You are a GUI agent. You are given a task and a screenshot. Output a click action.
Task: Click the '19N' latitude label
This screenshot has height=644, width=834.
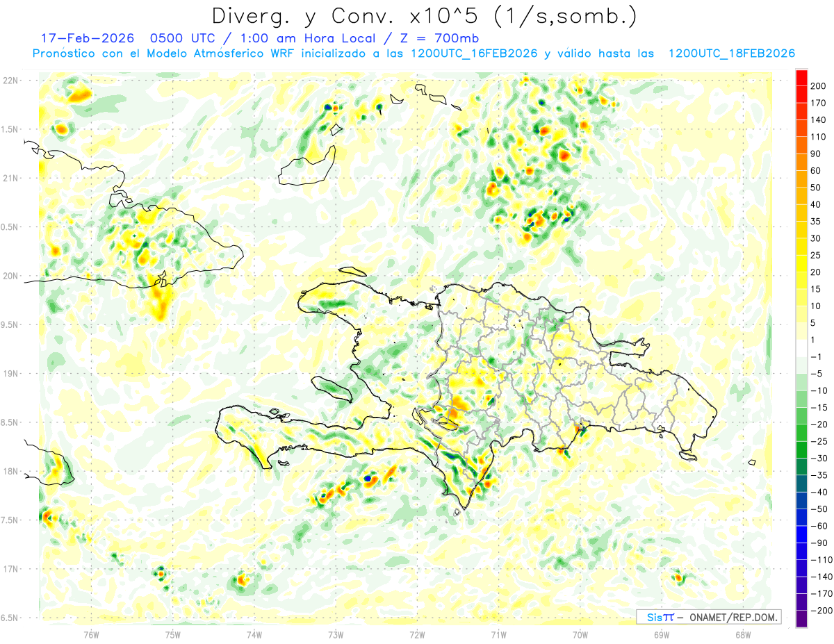pos(10,373)
